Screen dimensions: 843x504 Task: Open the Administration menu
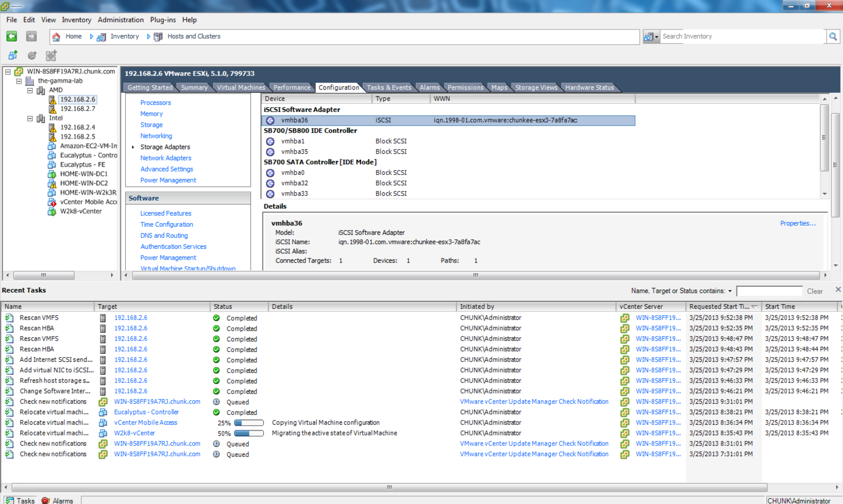click(121, 20)
